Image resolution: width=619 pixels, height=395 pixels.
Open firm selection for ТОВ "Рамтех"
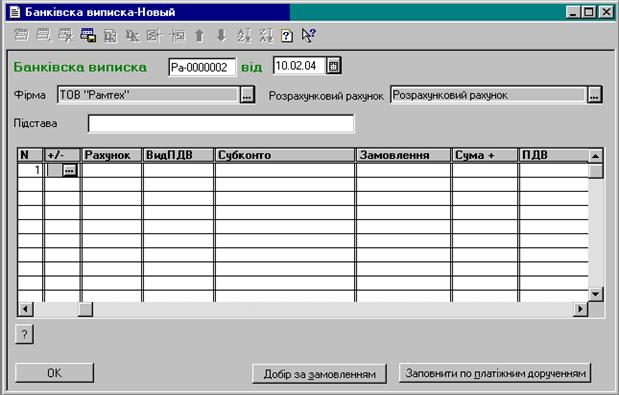point(247,95)
